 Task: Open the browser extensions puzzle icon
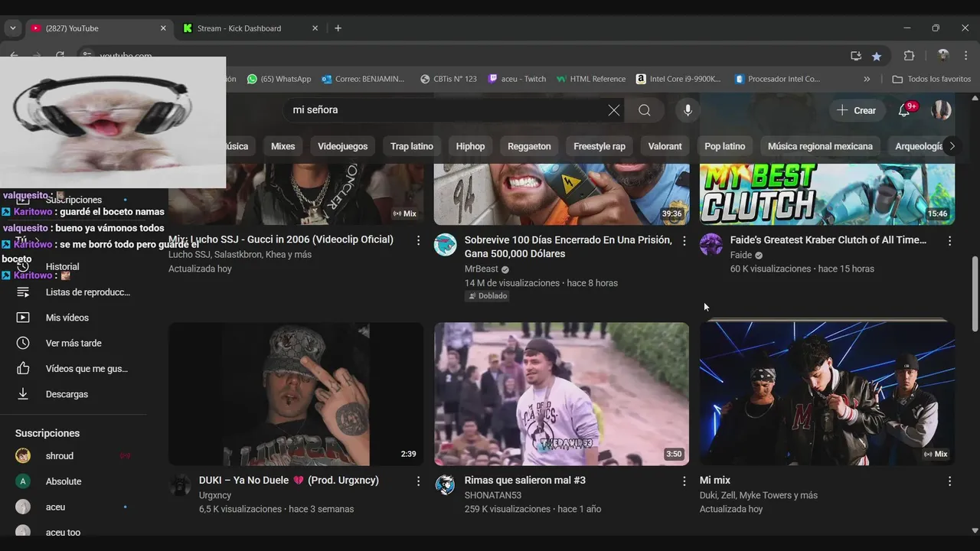click(910, 56)
